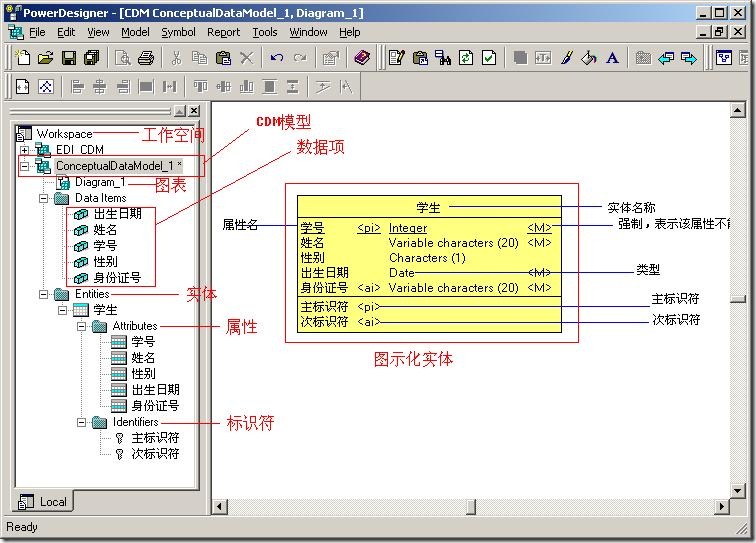Click the New model toolbar icon

click(23, 58)
